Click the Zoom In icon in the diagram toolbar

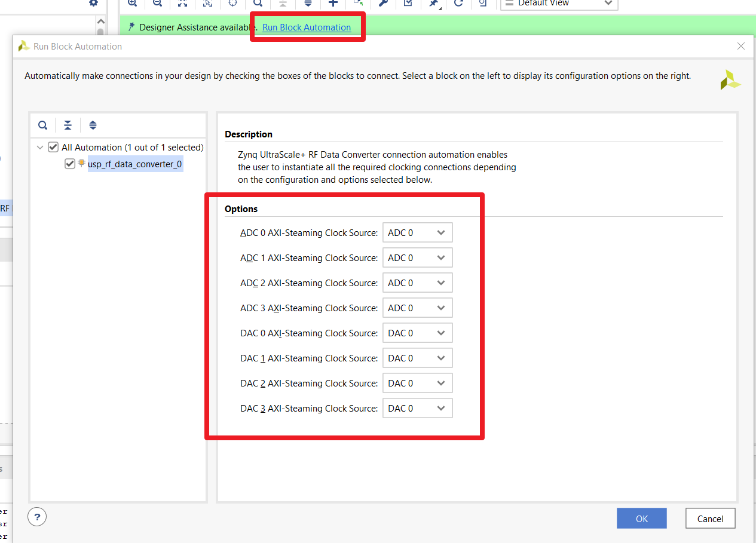pyautogui.click(x=132, y=3)
